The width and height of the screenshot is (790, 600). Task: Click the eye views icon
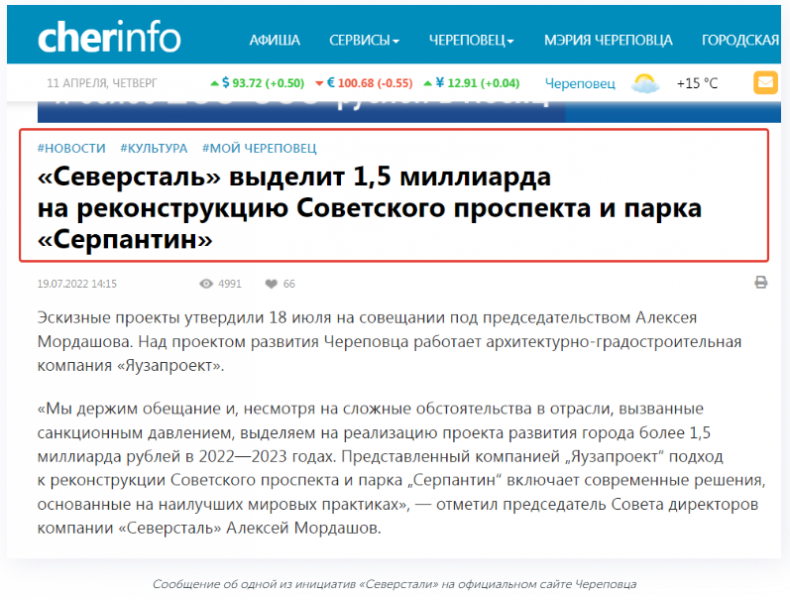pyautogui.click(x=206, y=284)
